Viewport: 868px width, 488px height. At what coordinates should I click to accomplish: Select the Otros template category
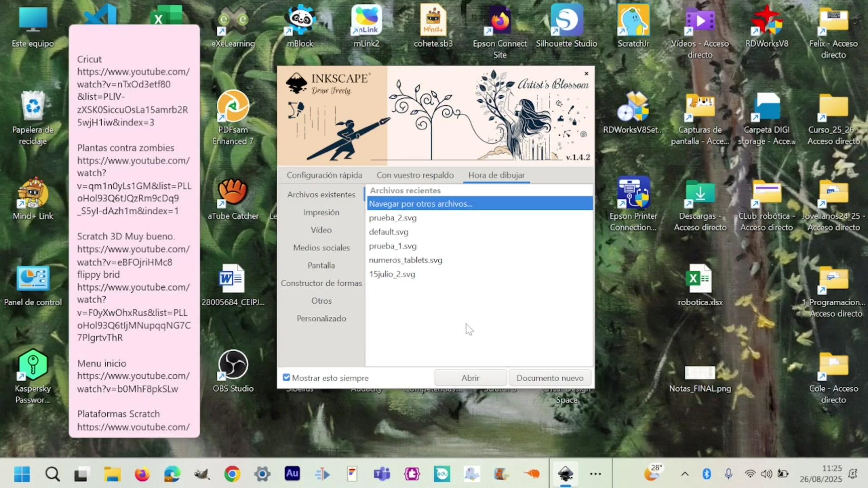pyautogui.click(x=321, y=301)
